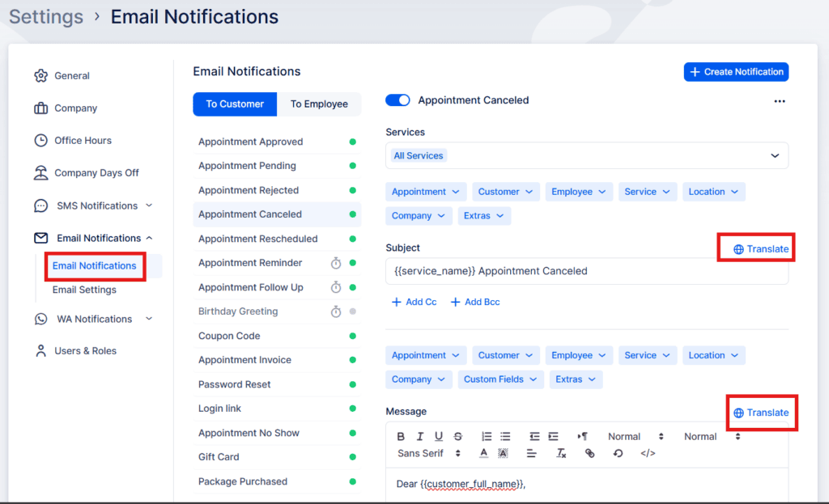The height and width of the screenshot is (504, 829).
Task: Click the Subject input field
Action: [x=587, y=271]
